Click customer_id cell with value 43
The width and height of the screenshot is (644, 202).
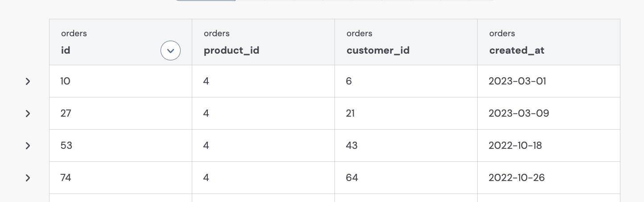pyautogui.click(x=406, y=146)
